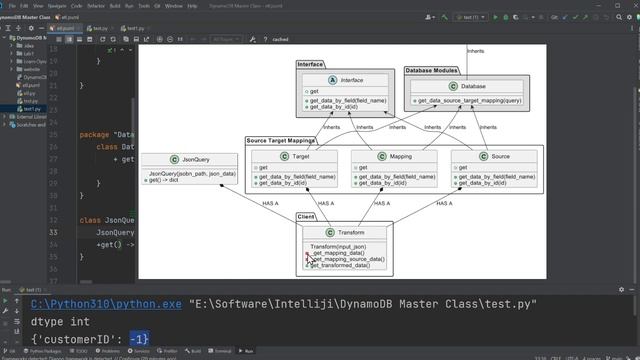The image size is (640, 360).
Task: Expand the Lab1 folder in project tree
Action: [11, 53]
